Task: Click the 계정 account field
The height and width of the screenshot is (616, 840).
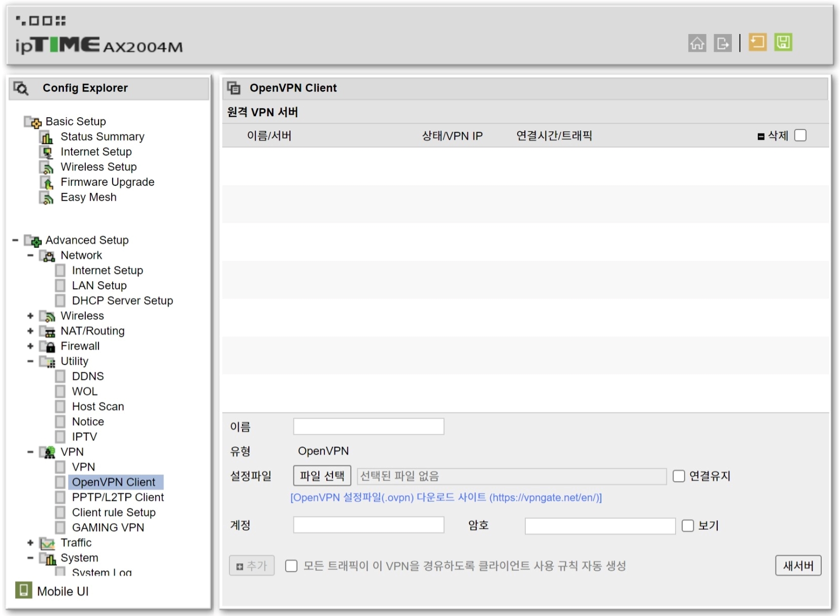Action: [368, 525]
